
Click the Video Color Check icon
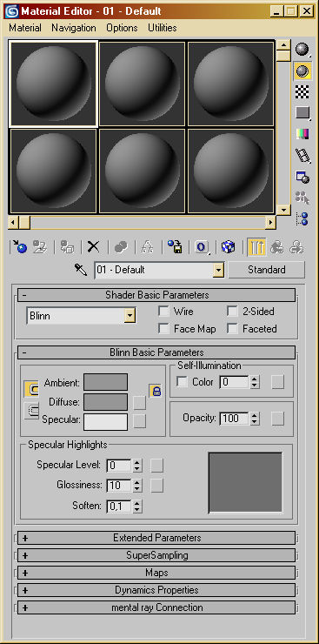302,134
